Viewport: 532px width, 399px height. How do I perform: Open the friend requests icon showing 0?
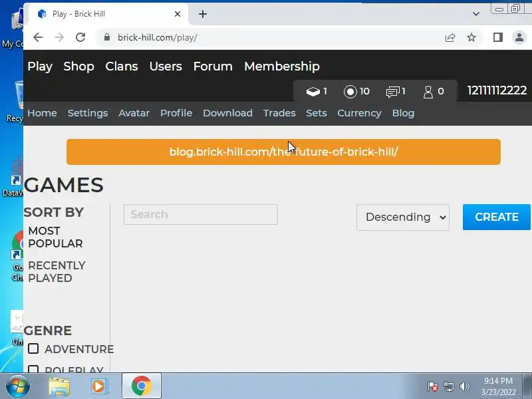(428, 92)
